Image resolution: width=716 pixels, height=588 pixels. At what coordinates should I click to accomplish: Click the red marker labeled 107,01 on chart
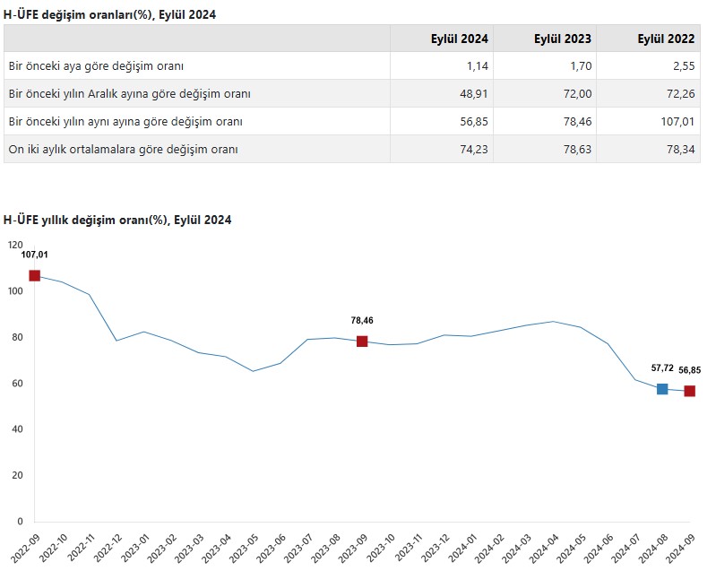[x=35, y=275]
